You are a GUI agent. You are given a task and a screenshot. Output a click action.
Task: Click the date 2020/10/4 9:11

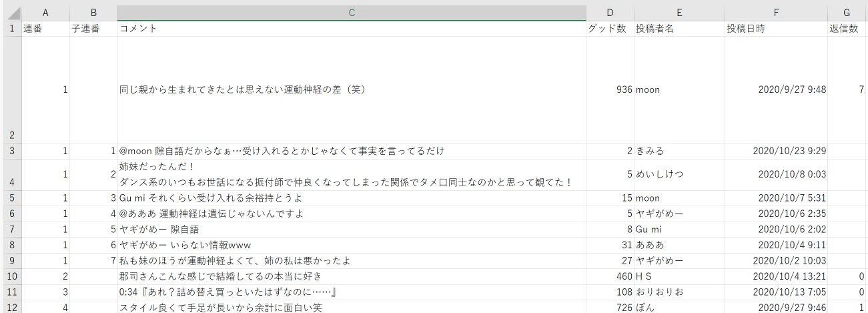(x=777, y=245)
